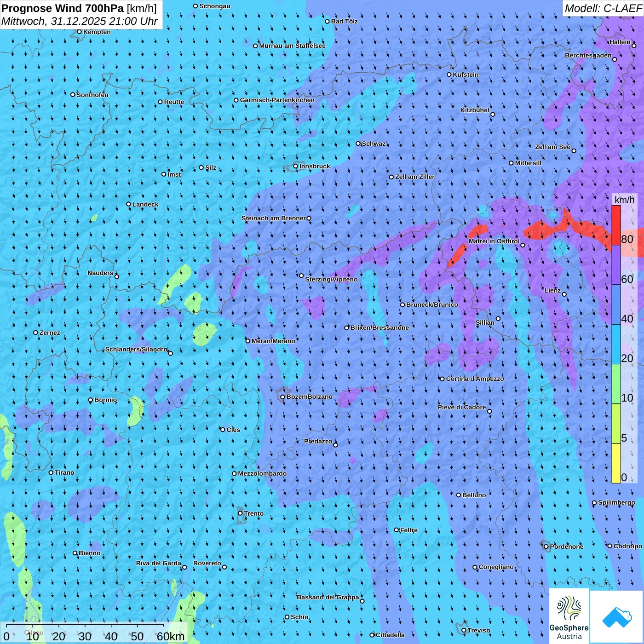Click the Bassano del Grappa label
The height and width of the screenshot is (644, 644).
(328, 597)
